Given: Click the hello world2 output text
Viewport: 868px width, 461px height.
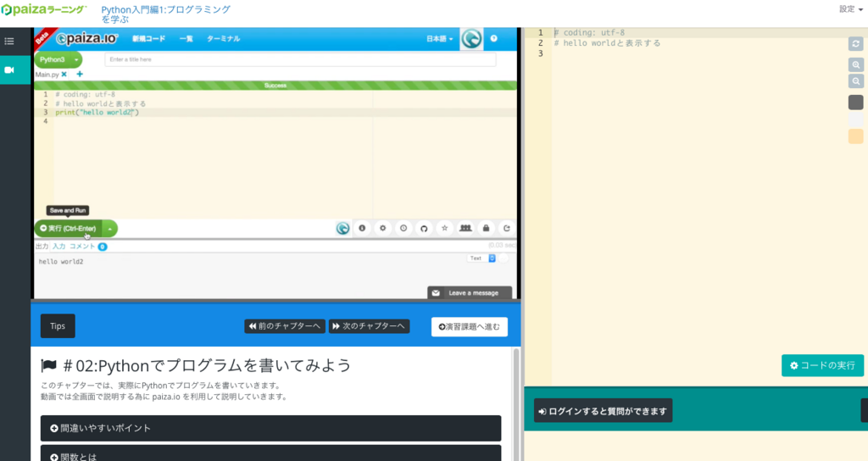Looking at the screenshot, I should 61,261.
